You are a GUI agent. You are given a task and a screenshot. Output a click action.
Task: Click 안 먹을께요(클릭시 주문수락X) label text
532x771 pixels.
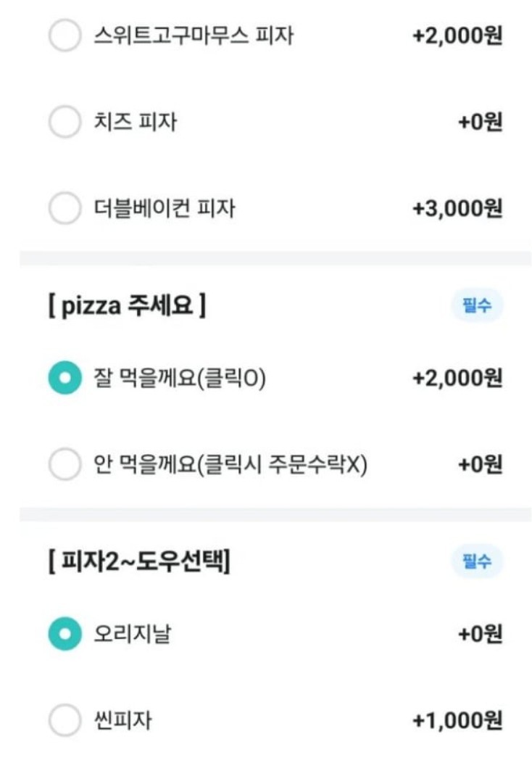[230, 464]
